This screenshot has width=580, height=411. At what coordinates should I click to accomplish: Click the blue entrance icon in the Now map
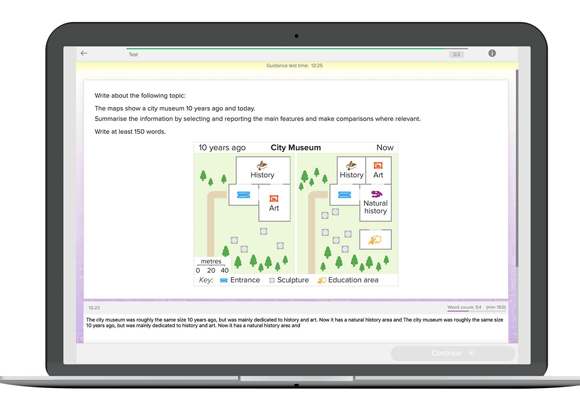(x=344, y=195)
